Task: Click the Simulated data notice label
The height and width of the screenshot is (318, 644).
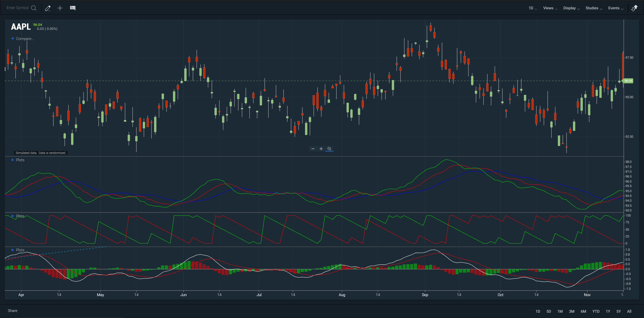Action: pyautogui.click(x=41, y=153)
